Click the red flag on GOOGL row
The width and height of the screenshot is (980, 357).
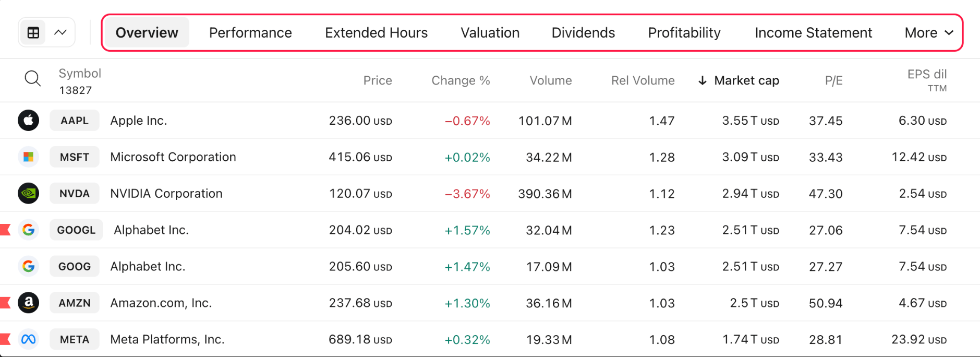coord(5,230)
